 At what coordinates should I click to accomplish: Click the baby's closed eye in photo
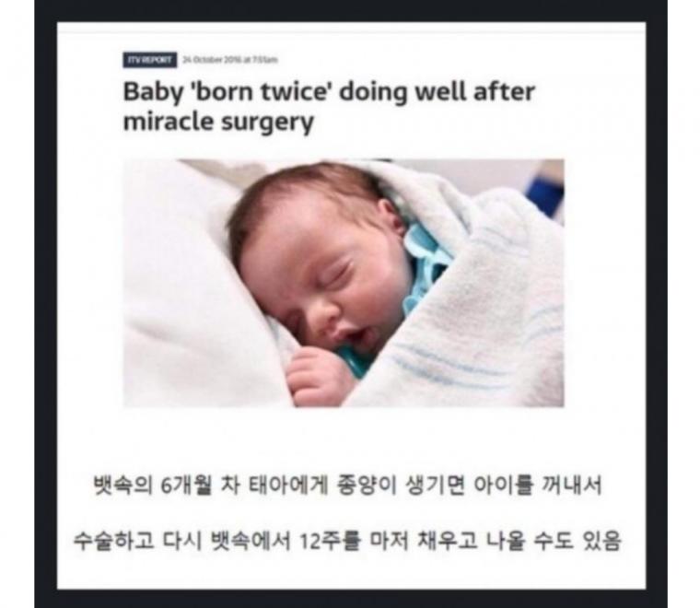[336, 272]
